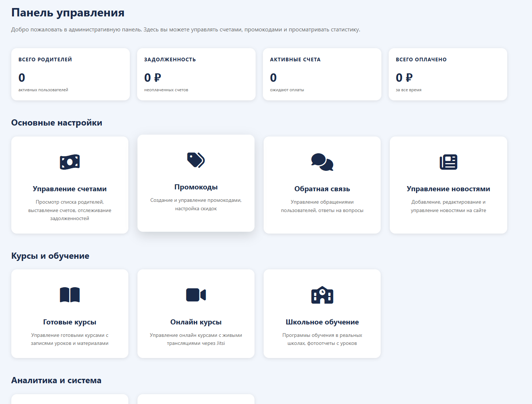Click the Всего родителей label
The width and height of the screenshot is (532, 404).
[x=45, y=59]
